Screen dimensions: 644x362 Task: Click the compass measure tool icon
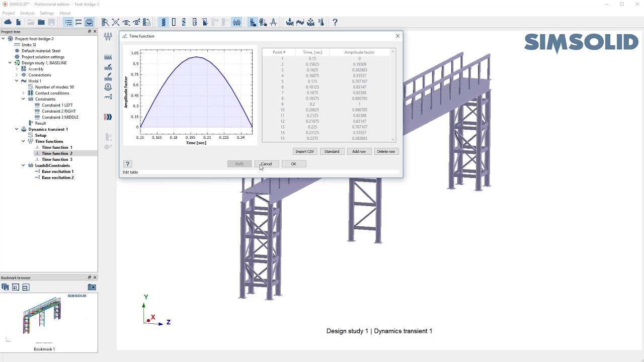273,22
